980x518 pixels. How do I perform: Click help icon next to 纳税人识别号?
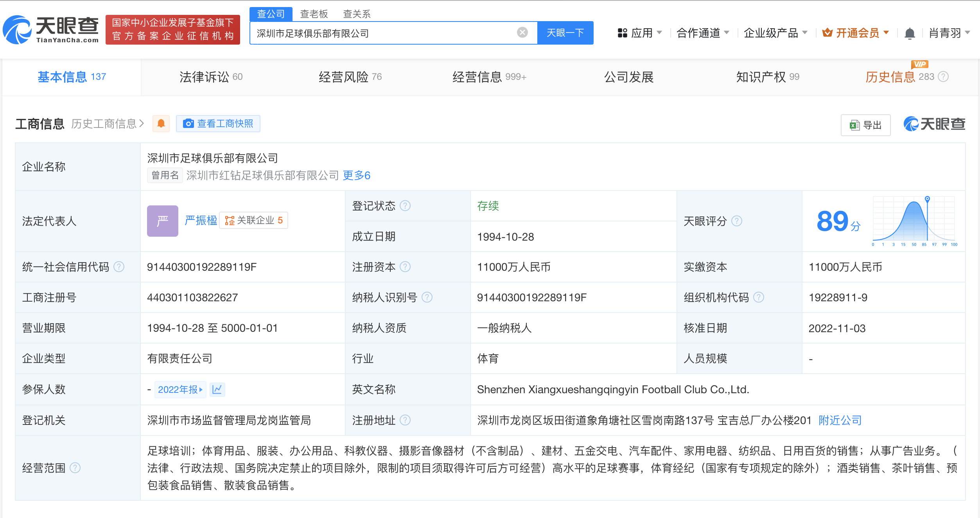click(427, 297)
